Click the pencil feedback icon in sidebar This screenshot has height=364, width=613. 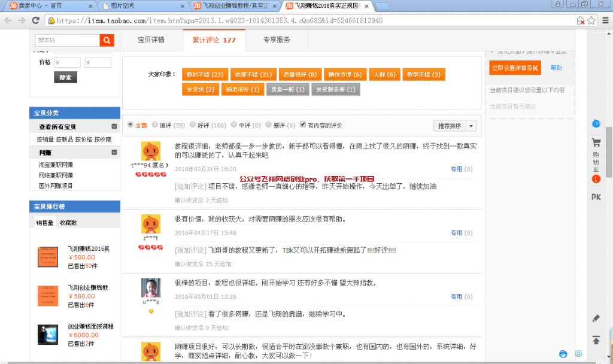pos(596,318)
